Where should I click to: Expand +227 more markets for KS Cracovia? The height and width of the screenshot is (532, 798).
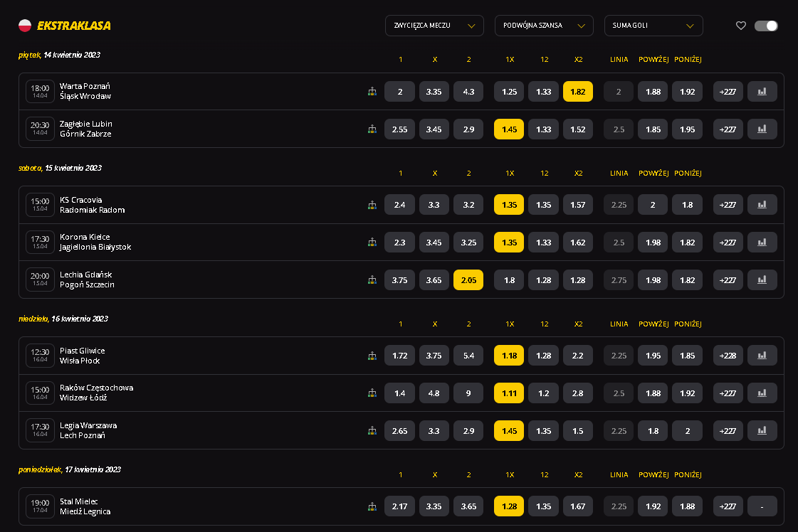pos(728,204)
